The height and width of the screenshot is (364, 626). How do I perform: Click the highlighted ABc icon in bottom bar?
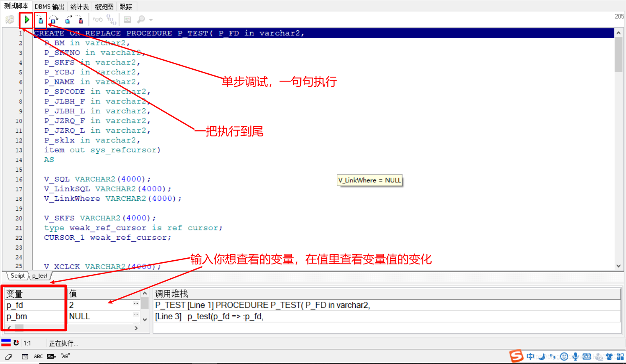pyautogui.click(x=51, y=357)
